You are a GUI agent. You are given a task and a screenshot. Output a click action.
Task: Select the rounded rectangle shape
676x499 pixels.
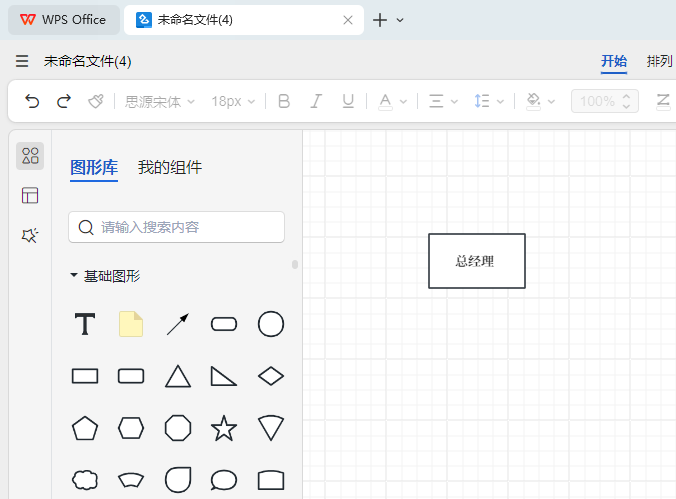click(131, 376)
